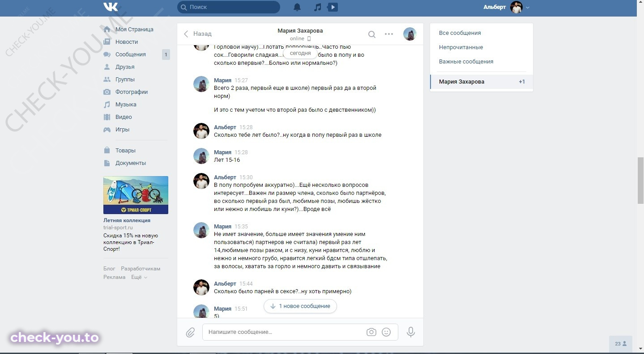The image size is (644, 354).
Task: Click the Мария name at 15:27 message
Action: pyautogui.click(x=222, y=80)
